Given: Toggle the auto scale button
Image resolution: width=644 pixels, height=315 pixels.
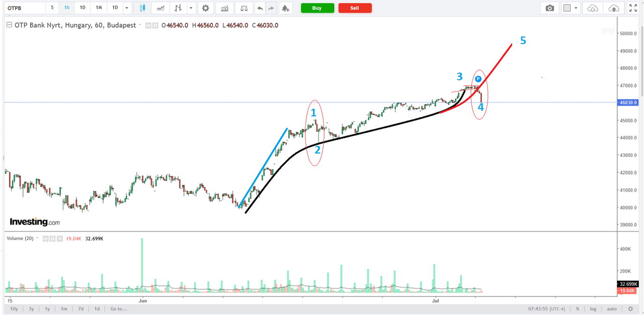Looking at the screenshot, I should pos(612,309).
